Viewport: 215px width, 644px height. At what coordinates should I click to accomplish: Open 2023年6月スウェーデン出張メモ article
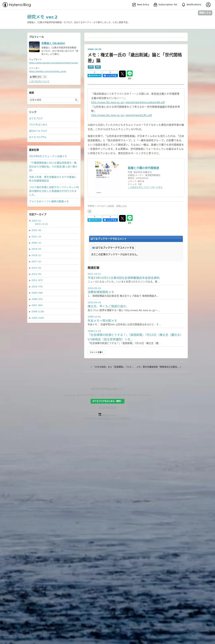coord(48,156)
